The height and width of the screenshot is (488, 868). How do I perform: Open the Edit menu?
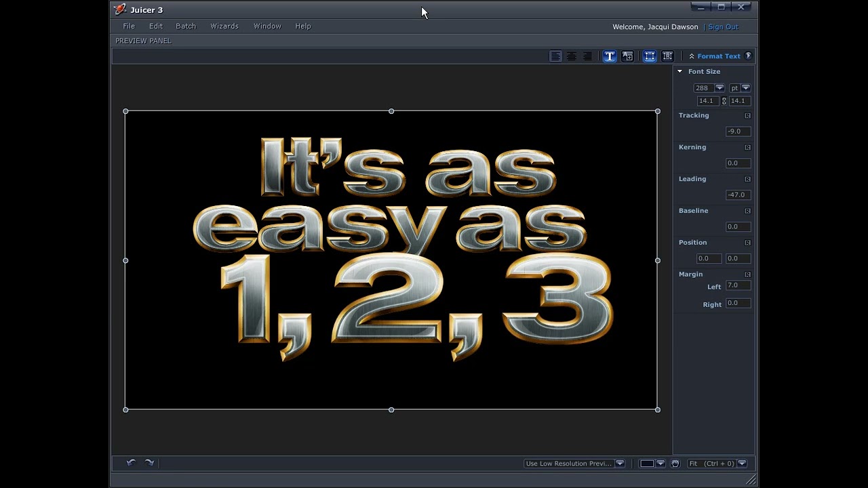156,26
